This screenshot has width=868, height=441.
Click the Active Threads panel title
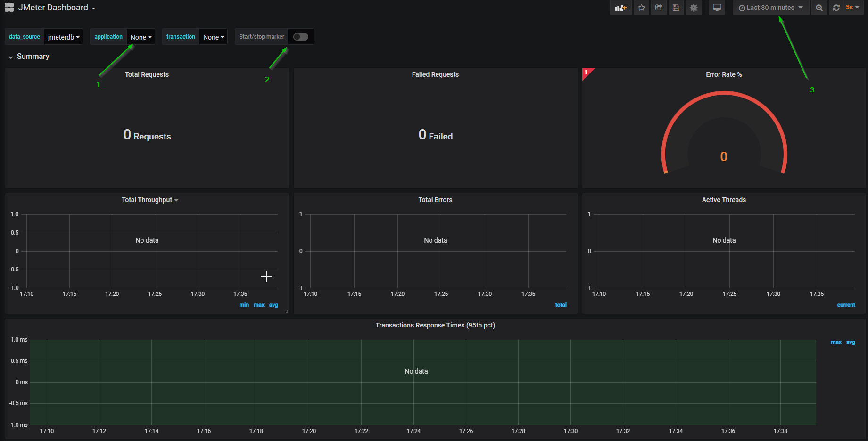pyautogui.click(x=724, y=200)
